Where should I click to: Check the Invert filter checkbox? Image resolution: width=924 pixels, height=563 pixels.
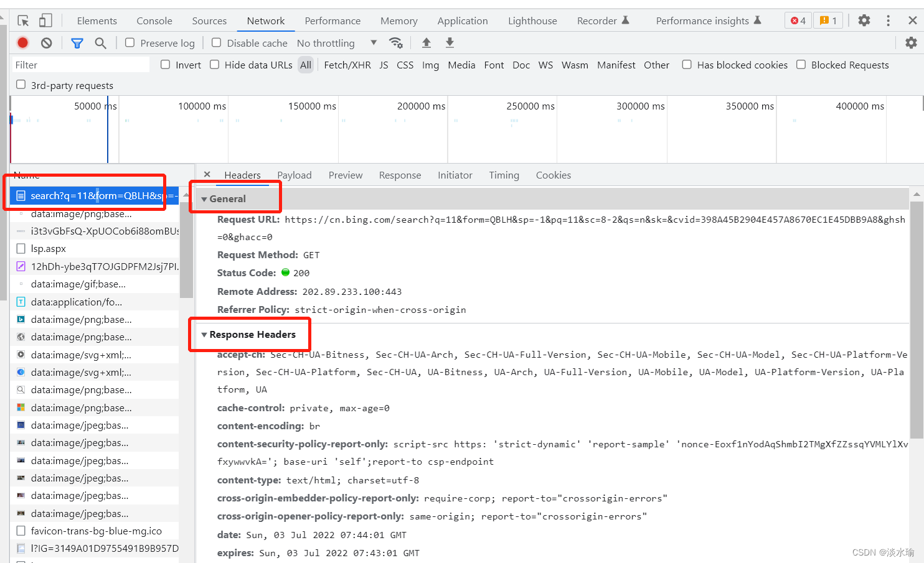click(165, 65)
